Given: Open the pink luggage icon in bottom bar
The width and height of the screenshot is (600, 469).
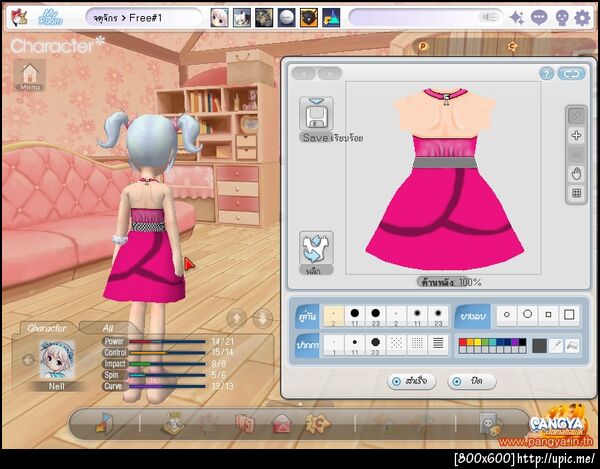Looking at the screenshot, I should tap(245, 424).
